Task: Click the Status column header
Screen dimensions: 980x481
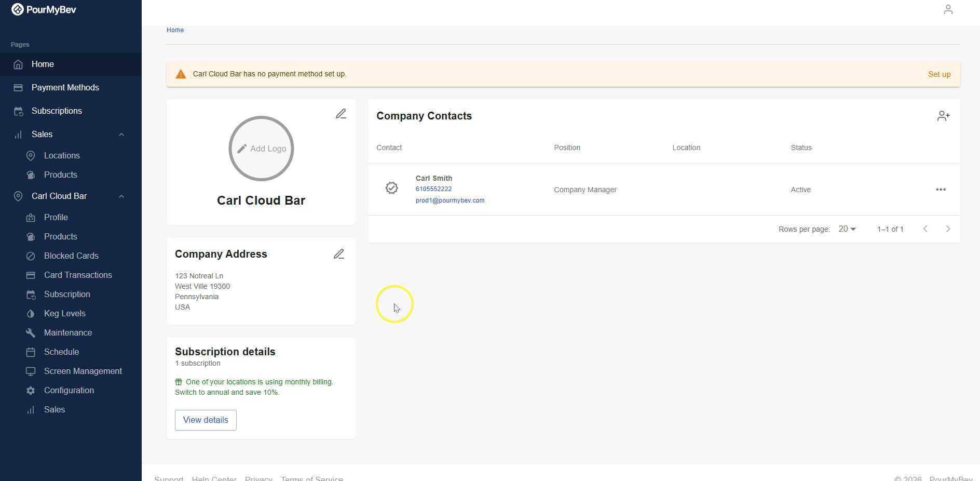Action: click(x=801, y=148)
